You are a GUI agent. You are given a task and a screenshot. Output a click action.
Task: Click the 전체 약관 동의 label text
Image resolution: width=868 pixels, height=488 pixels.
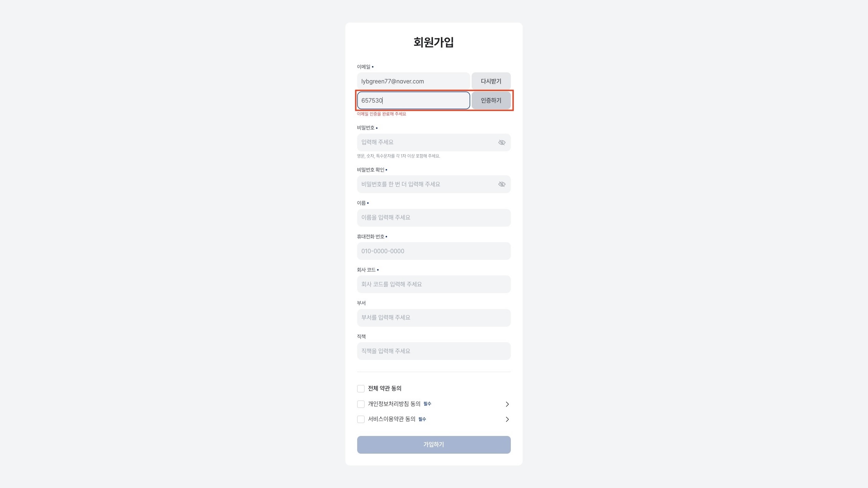[x=385, y=388]
